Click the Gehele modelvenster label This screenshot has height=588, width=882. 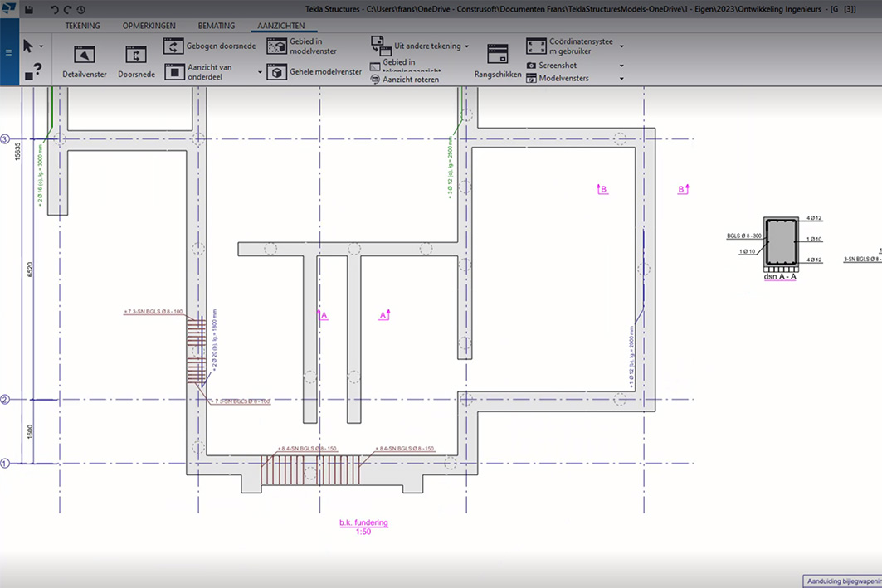click(326, 72)
